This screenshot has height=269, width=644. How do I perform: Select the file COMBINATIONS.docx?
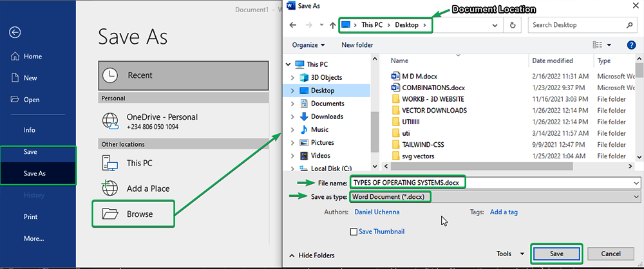pyautogui.click(x=433, y=88)
